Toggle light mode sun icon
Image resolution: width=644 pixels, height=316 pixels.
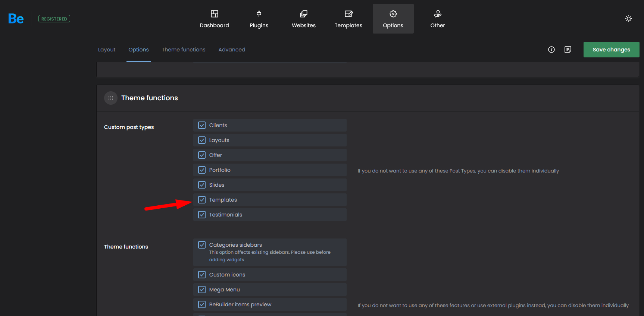[x=629, y=19]
